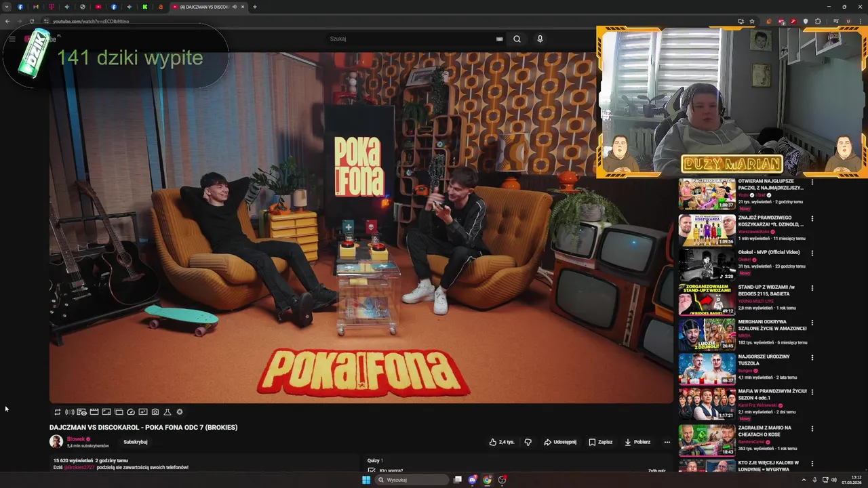Click the screenshot camera icon below the video
The height and width of the screenshot is (488, 868).
click(155, 412)
